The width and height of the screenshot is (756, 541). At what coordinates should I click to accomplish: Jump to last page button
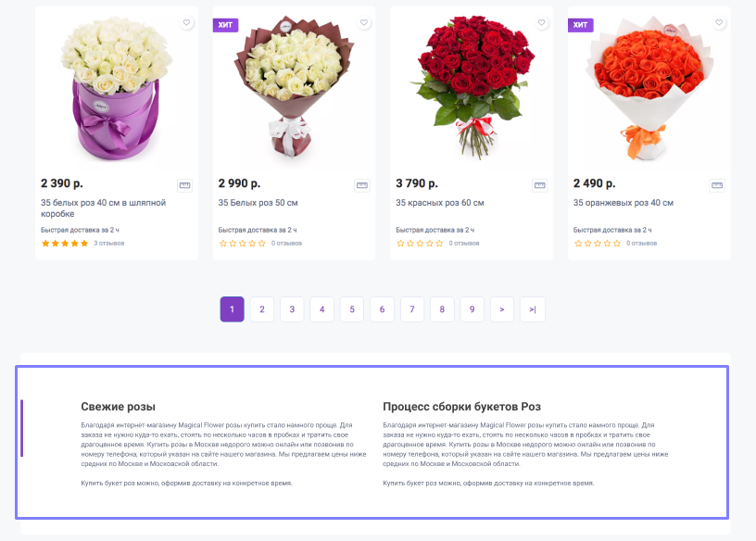533,309
